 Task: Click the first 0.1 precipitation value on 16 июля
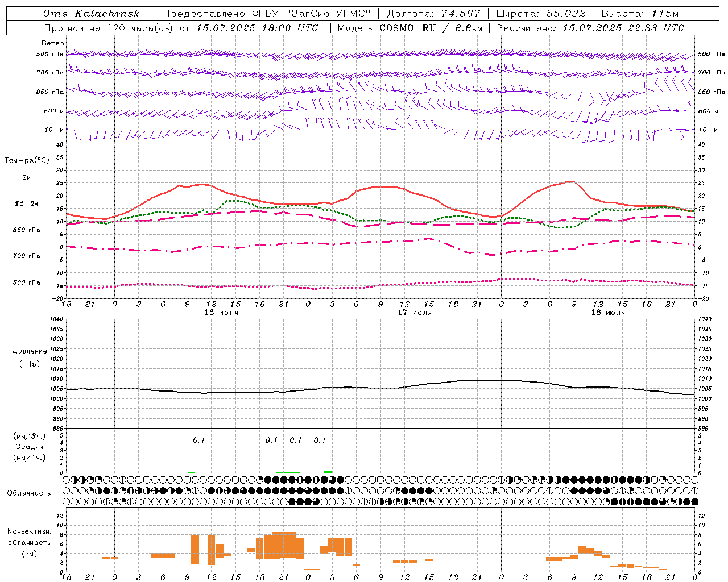(x=198, y=440)
